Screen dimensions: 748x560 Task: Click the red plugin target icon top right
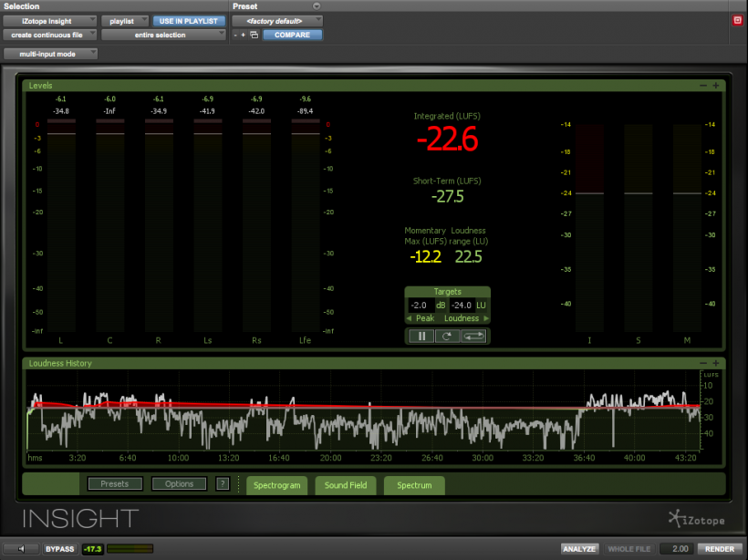(737, 20)
